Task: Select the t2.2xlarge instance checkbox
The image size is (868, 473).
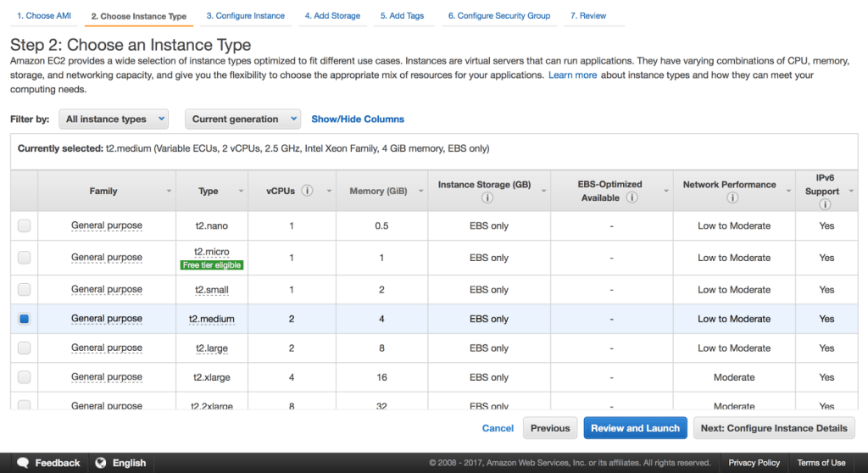Action: point(24,405)
